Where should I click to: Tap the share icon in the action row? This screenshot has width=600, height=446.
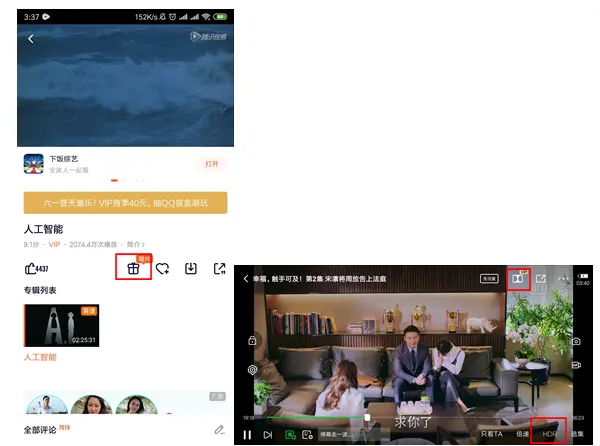tap(220, 269)
